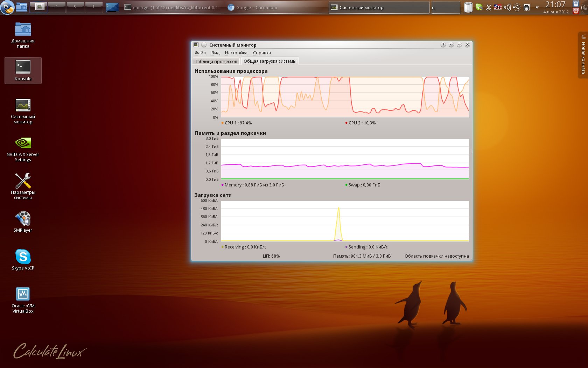Click the US keyboard layout flag
Image resolution: width=588 pixels, height=368 pixels.
(498, 7)
